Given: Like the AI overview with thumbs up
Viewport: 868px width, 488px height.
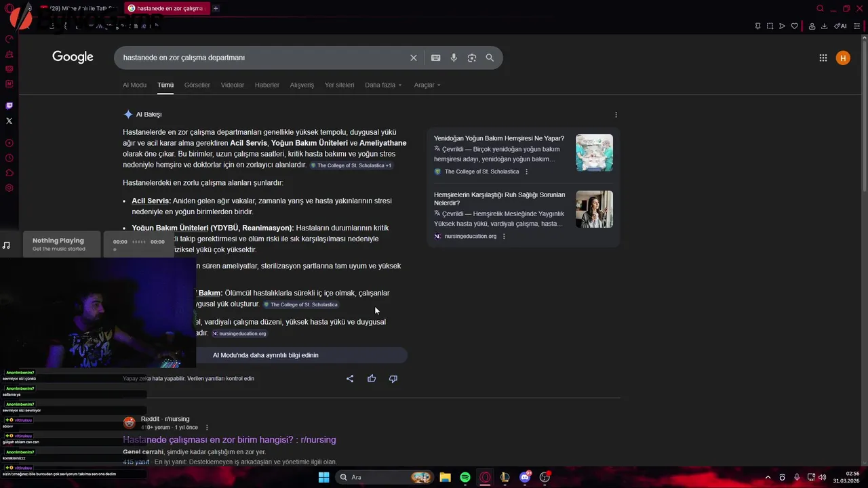Looking at the screenshot, I should (x=372, y=378).
